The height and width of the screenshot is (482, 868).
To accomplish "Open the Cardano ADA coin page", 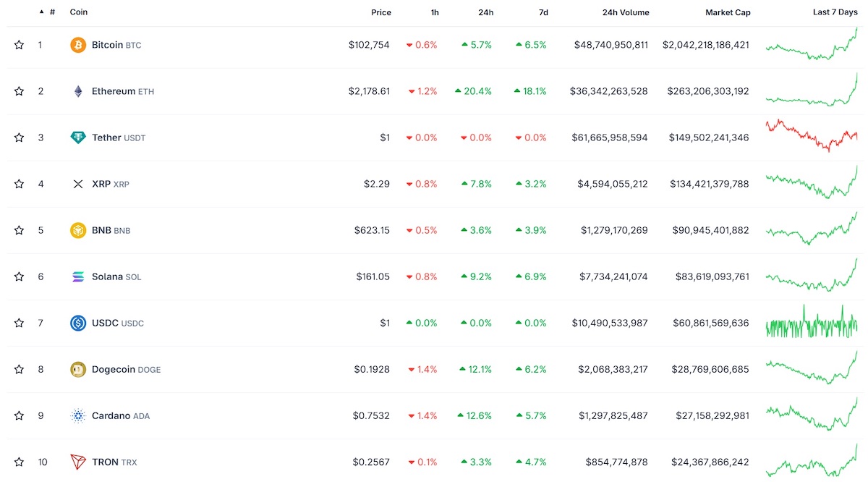I will coord(121,415).
